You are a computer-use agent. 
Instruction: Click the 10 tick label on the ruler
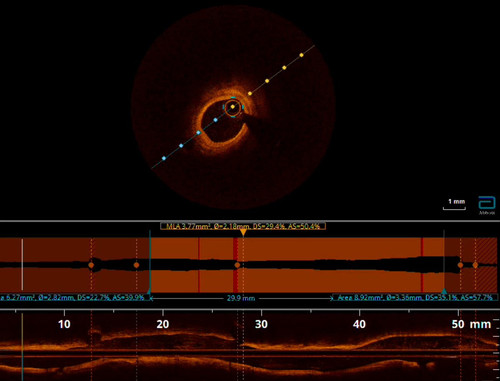tap(64, 324)
